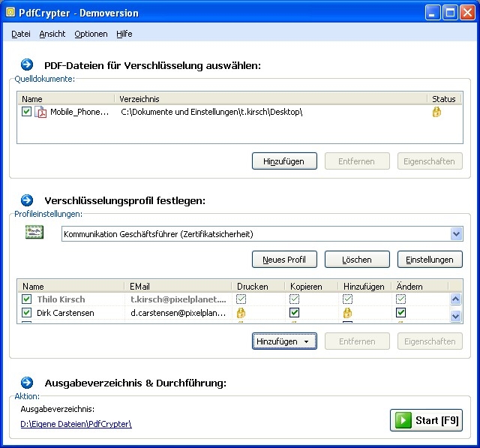Open the output directory link D:\Eigene Dateien\PdfCrypter\
Viewport: 480px width, 448px height.
tap(76, 424)
